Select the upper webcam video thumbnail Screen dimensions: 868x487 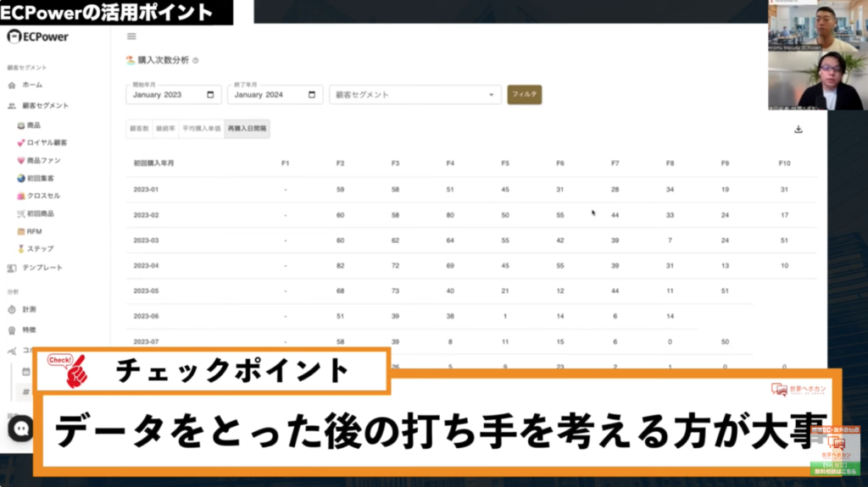(818, 26)
